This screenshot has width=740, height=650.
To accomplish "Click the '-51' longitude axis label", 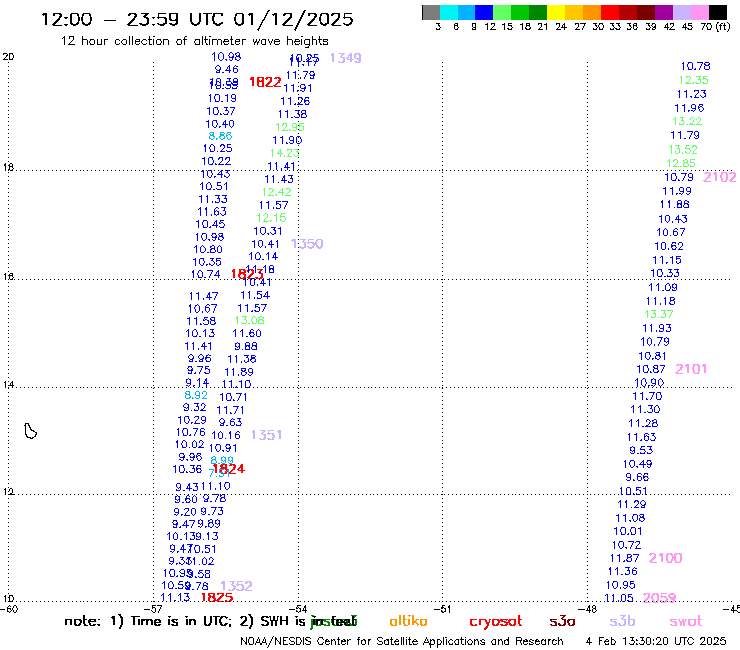I will (x=445, y=609).
